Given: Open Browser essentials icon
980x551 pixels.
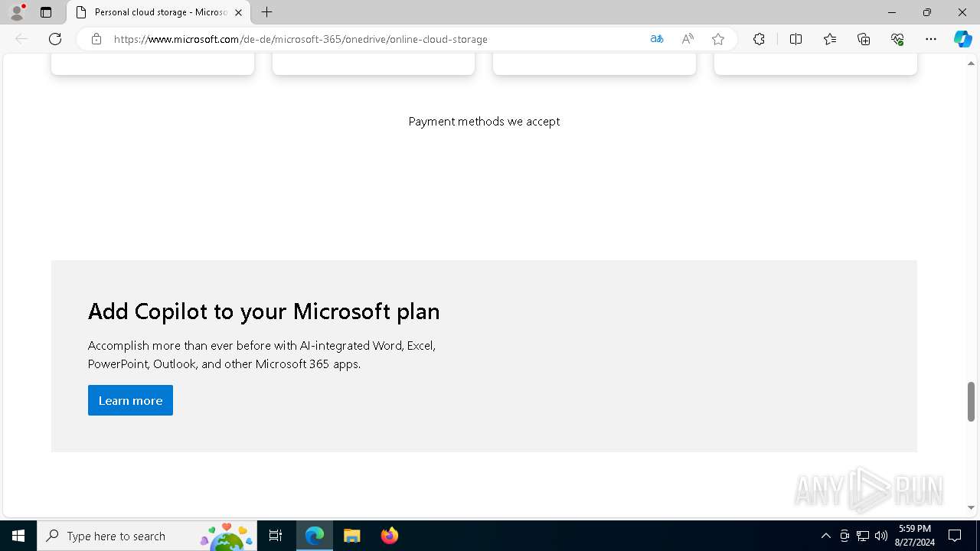Looking at the screenshot, I should [x=897, y=39].
